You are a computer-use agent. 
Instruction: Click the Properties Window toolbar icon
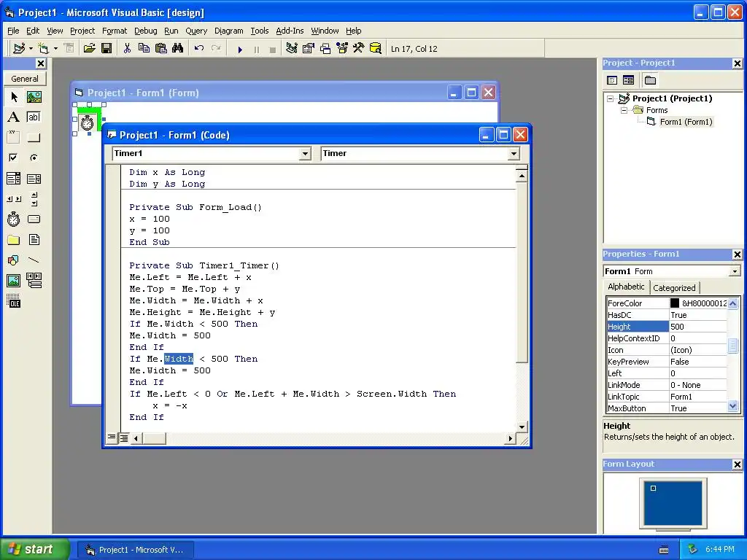pos(309,48)
